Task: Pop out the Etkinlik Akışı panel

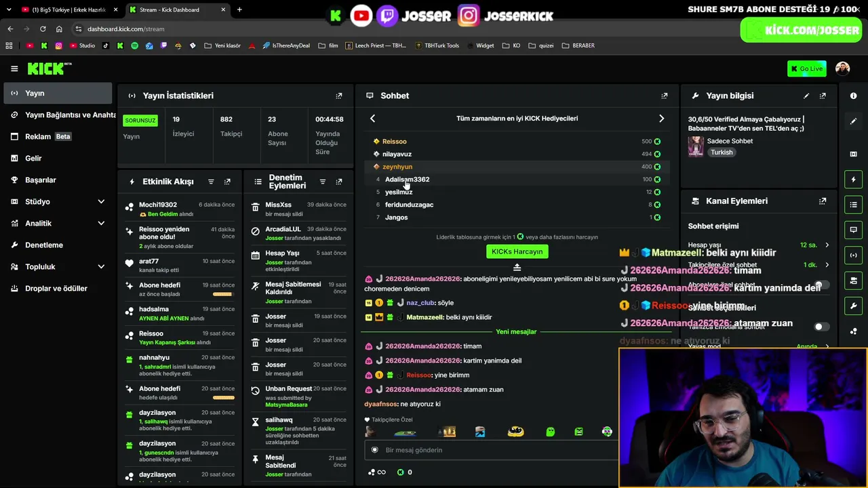Action: 227,182
